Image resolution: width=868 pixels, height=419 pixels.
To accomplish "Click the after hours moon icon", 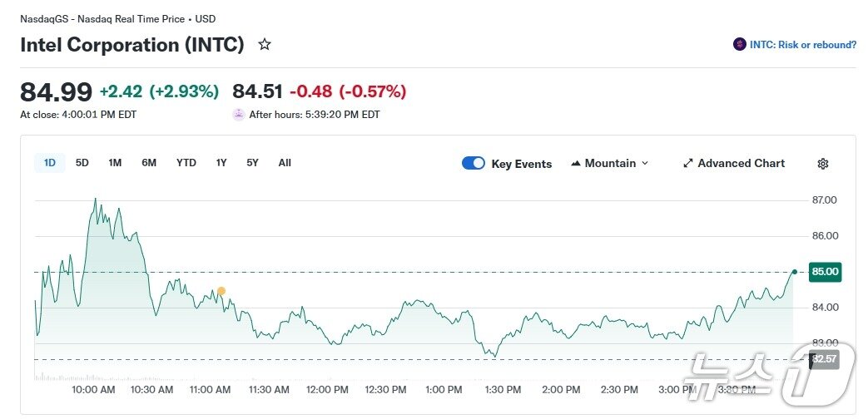I will tap(239, 115).
